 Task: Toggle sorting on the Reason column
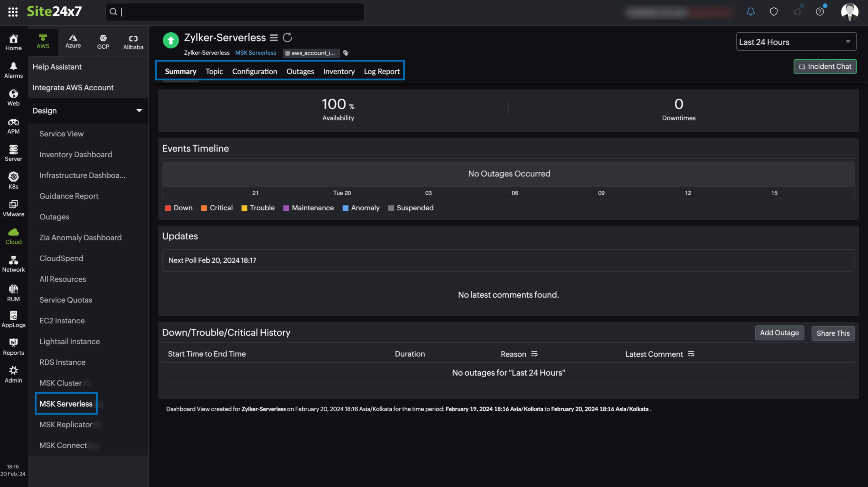pos(535,354)
